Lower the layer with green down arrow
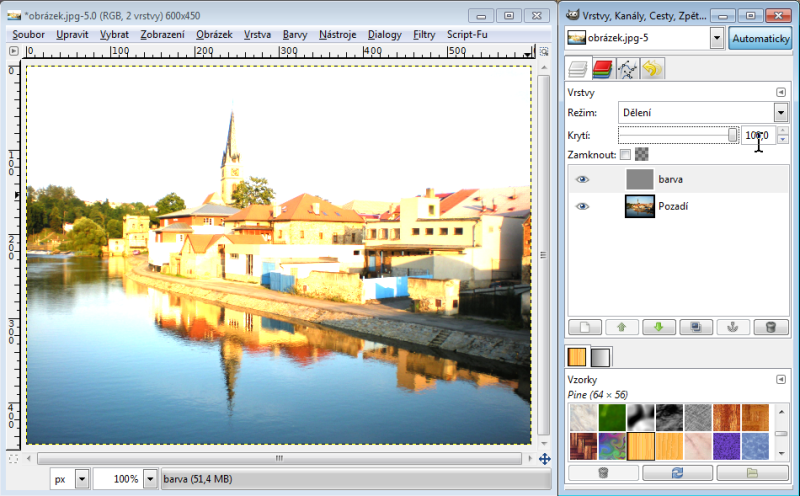The height and width of the screenshot is (496, 800). [x=657, y=327]
